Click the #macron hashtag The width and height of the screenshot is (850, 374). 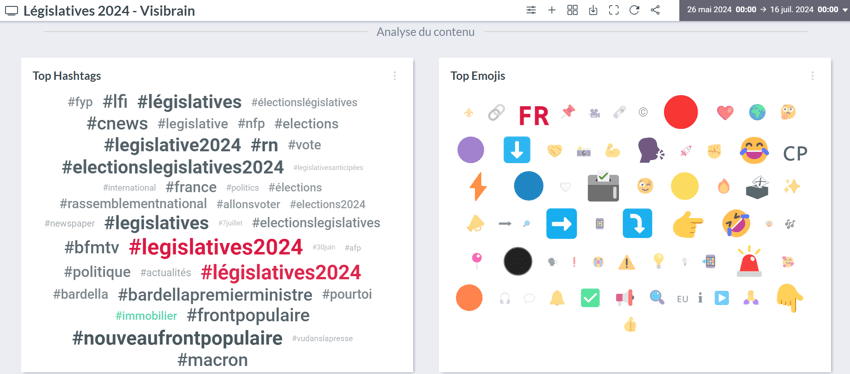pyautogui.click(x=212, y=359)
